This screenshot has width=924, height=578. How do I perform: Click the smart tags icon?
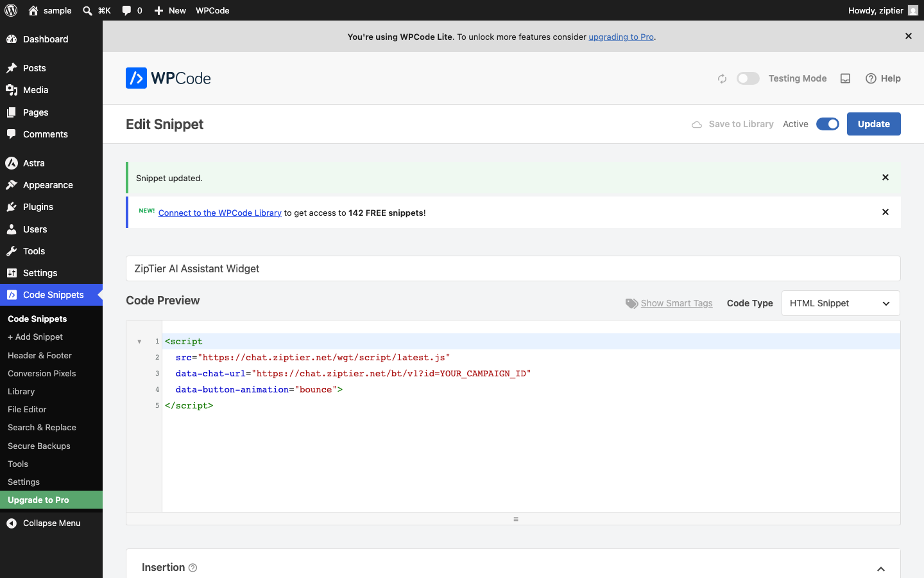[631, 303]
